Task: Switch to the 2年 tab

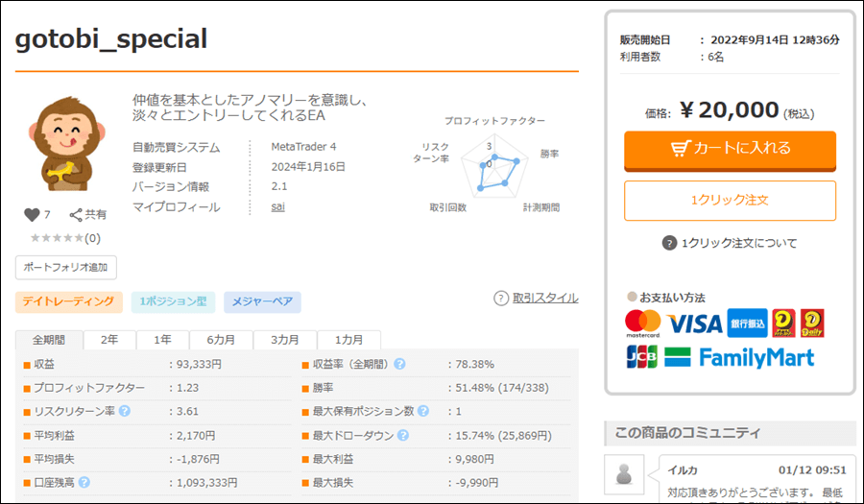Action: pyautogui.click(x=109, y=341)
